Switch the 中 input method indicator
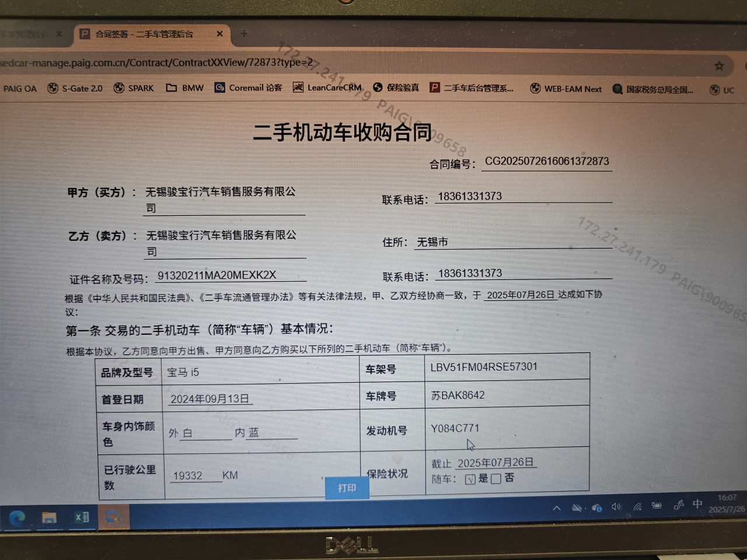 tap(697, 504)
